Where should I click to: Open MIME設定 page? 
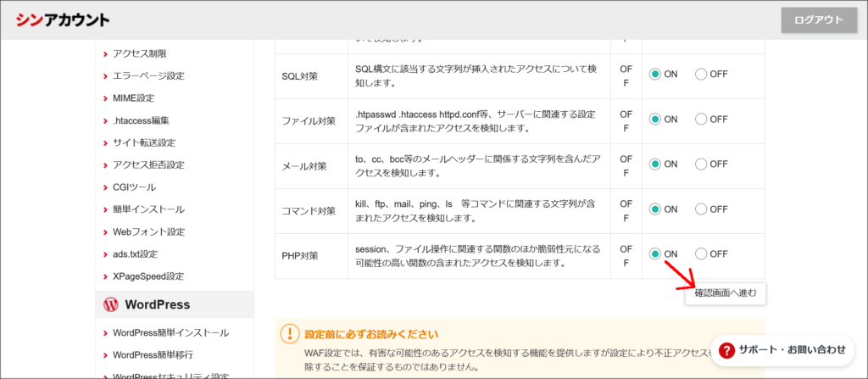tap(133, 98)
